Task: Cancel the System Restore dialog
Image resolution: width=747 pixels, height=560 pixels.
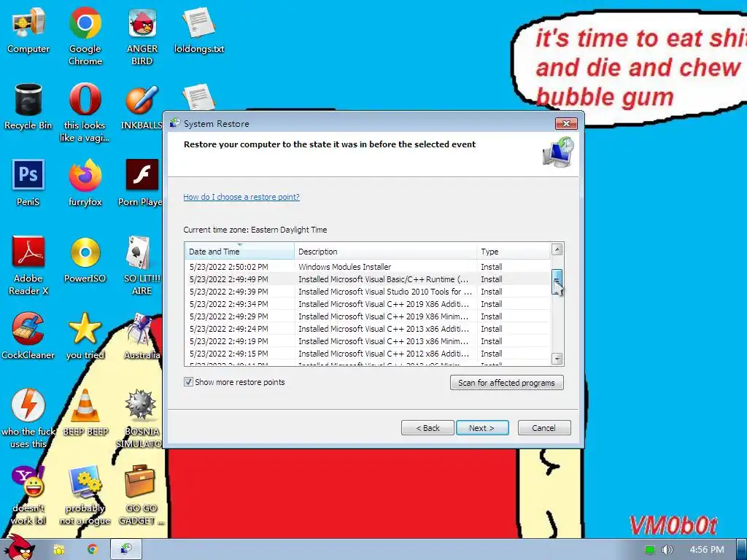Action: (x=544, y=427)
